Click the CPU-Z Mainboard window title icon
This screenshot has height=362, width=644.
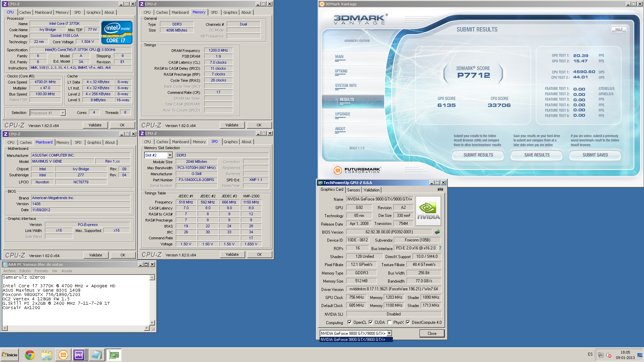pos(6,134)
